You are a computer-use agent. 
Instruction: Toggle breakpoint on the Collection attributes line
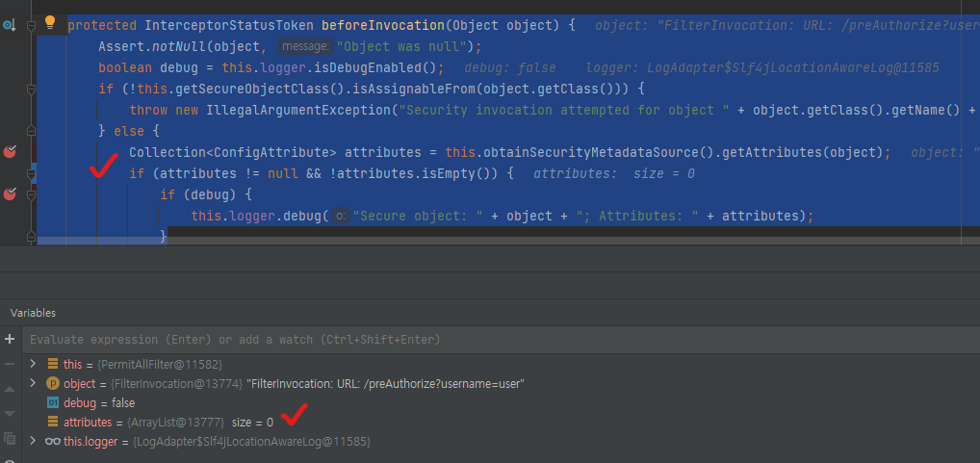10,152
